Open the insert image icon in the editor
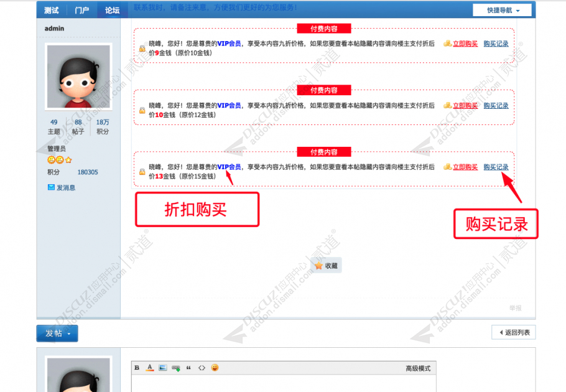The height and width of the screenshot is (392, 566). pos(163,367)
